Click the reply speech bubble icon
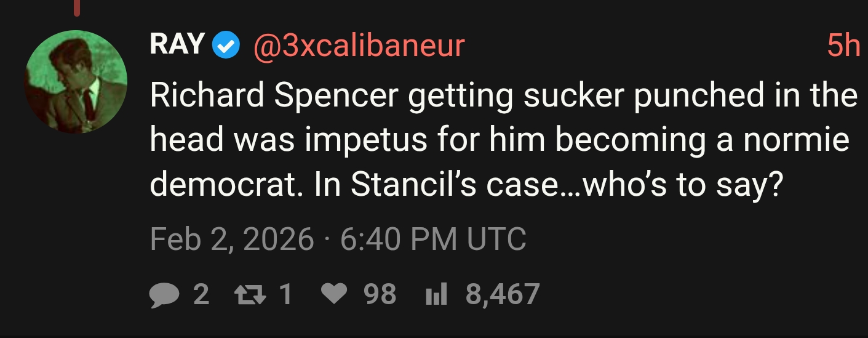This screenshot has height=338, width=868. pos(164,294)
